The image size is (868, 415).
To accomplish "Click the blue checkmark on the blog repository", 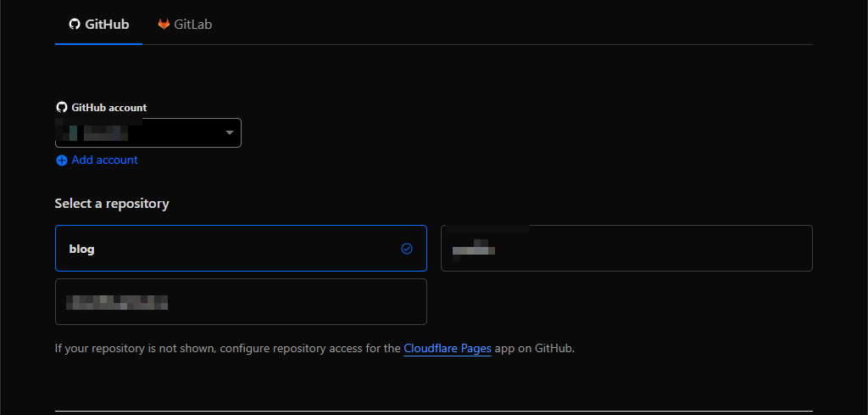I will [406, 249].
